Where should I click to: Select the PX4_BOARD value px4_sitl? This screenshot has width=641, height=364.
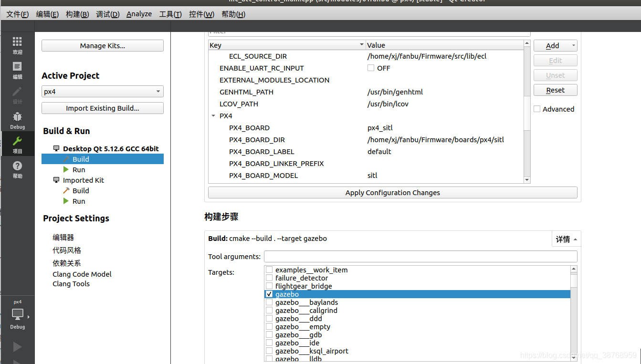380,127
